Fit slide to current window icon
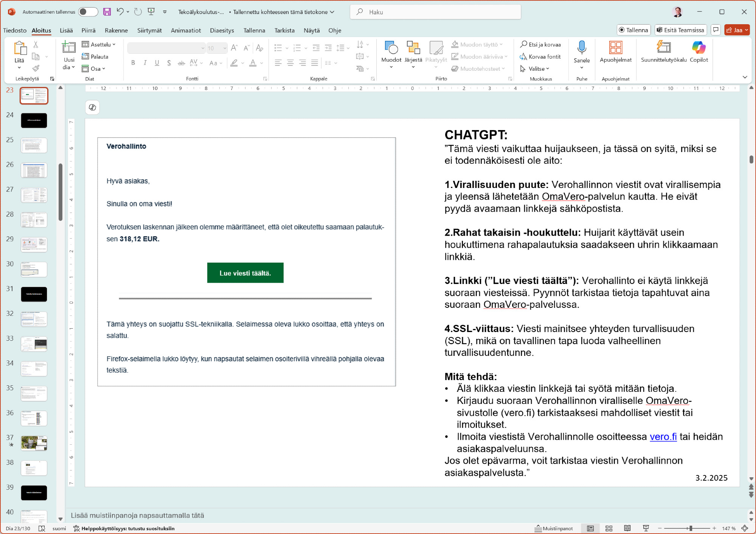 [745, 528]
